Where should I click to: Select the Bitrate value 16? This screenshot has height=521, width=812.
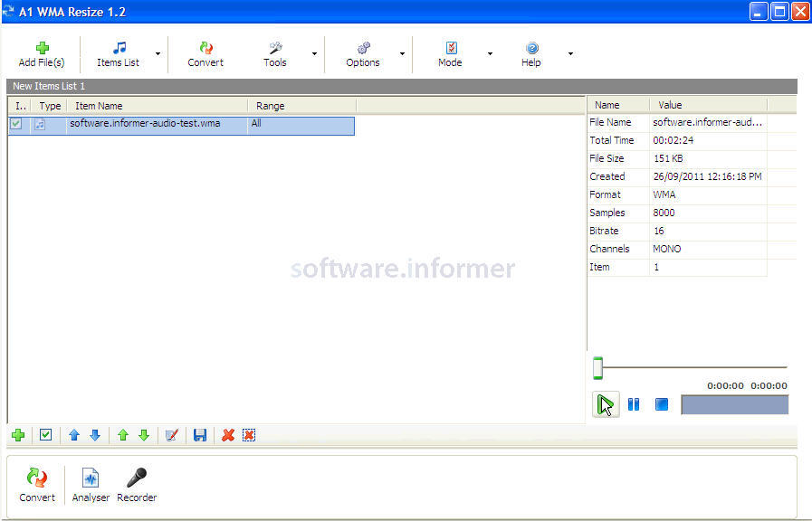click(x=659, y=231)
